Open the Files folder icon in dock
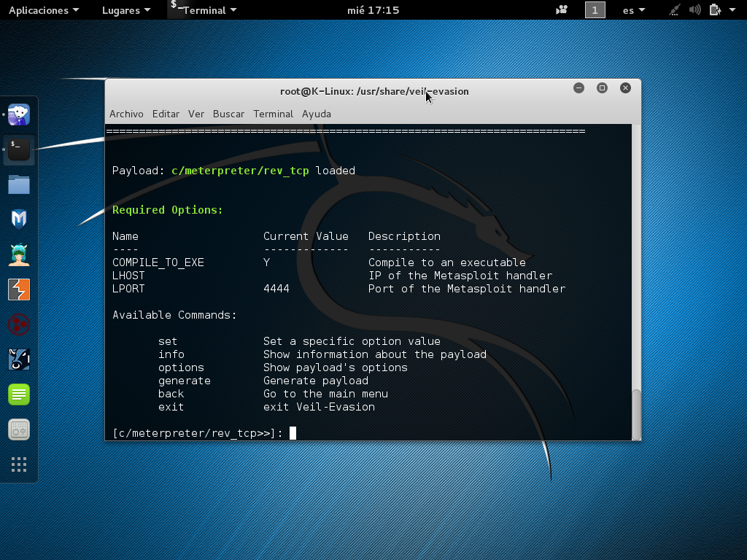 click(19, 184)
